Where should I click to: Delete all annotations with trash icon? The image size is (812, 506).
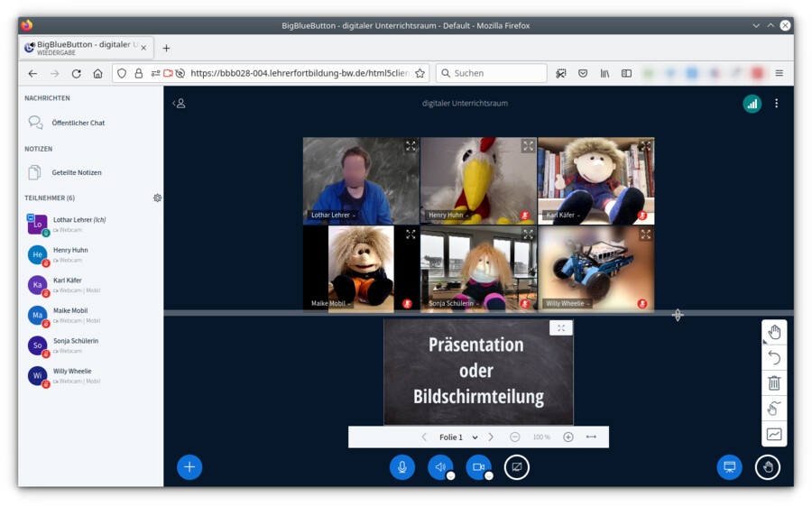point(774,383)
